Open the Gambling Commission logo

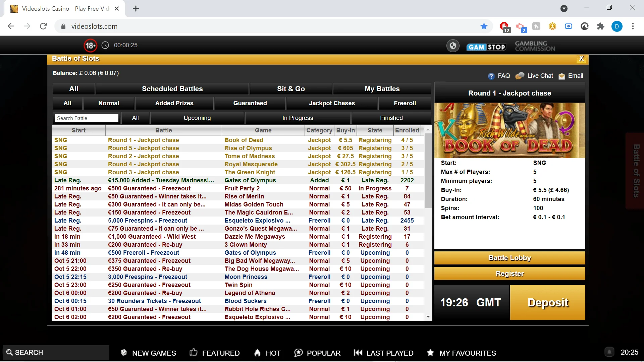[535, 46]
